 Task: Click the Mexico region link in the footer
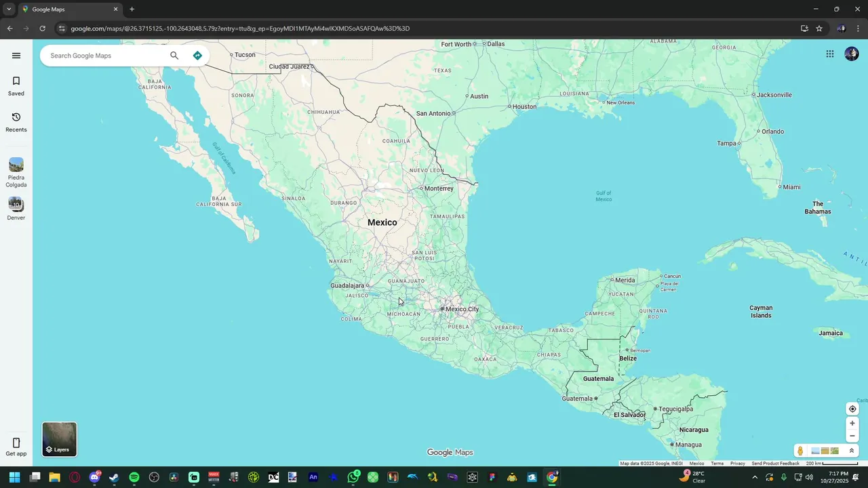696,464
